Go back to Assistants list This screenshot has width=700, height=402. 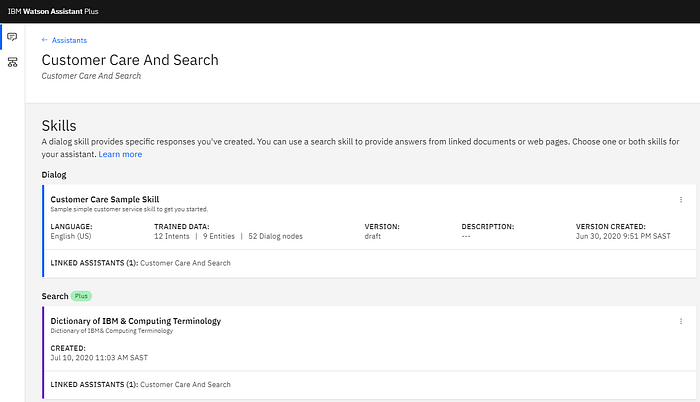(69, 40)
